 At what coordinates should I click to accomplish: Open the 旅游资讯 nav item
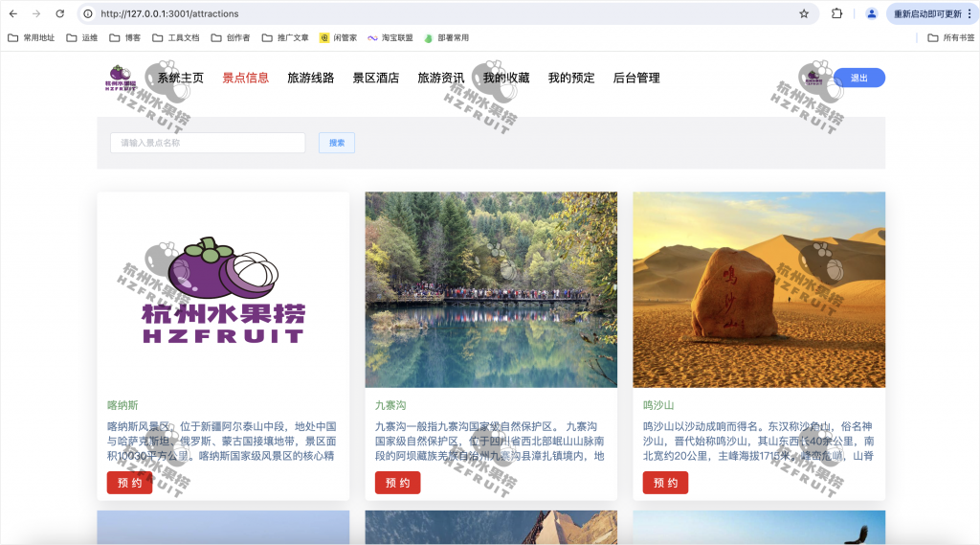pos(440,78)
